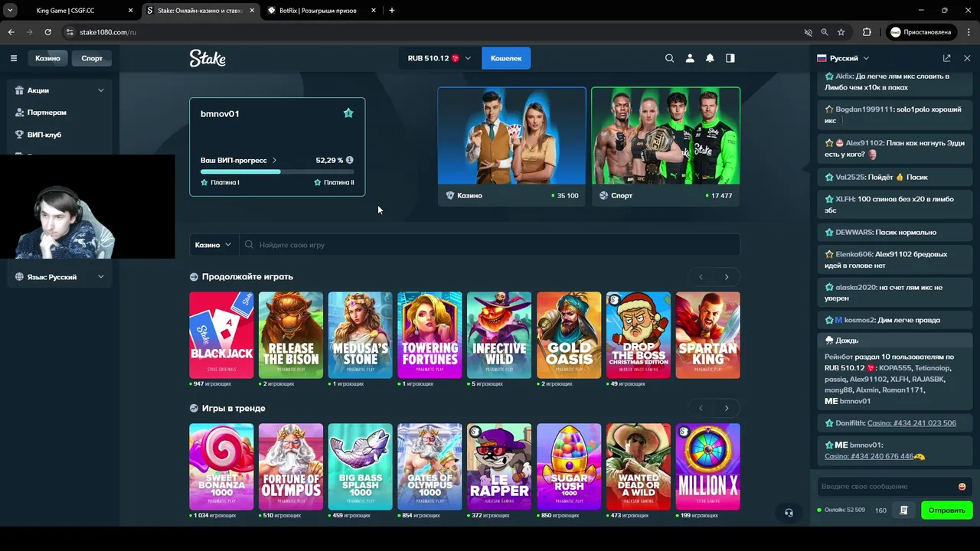Viewport: 980px width, 551px height.
Task: Open the chat language Русский dropdown
Action: coord(843,58)
